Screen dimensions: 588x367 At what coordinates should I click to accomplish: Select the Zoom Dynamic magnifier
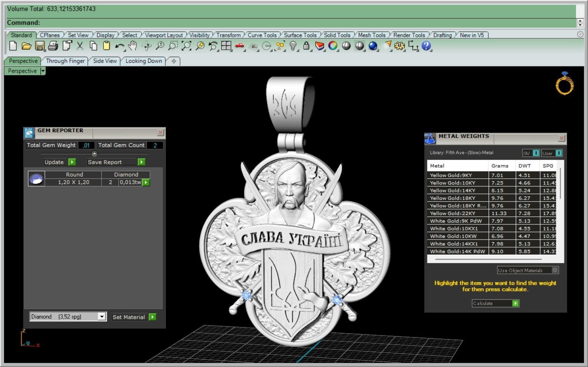pos(160,46)
